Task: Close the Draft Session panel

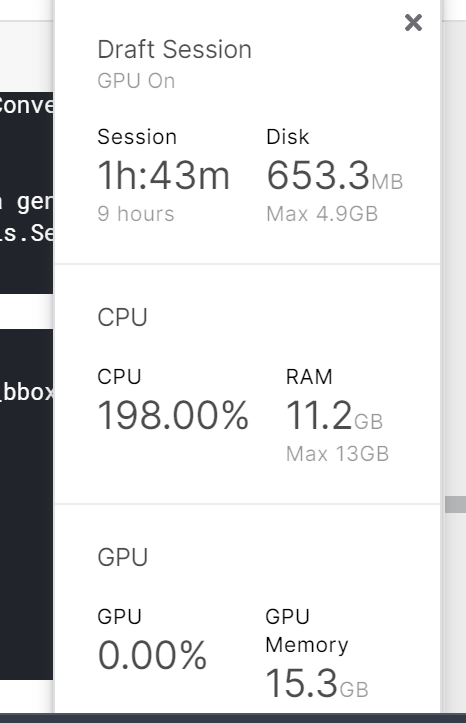Action: (413, 23)
